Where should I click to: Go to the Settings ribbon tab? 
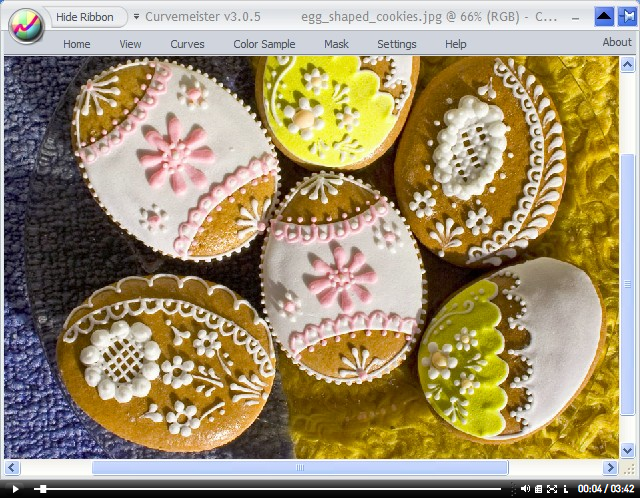click(x=397, y=44)
